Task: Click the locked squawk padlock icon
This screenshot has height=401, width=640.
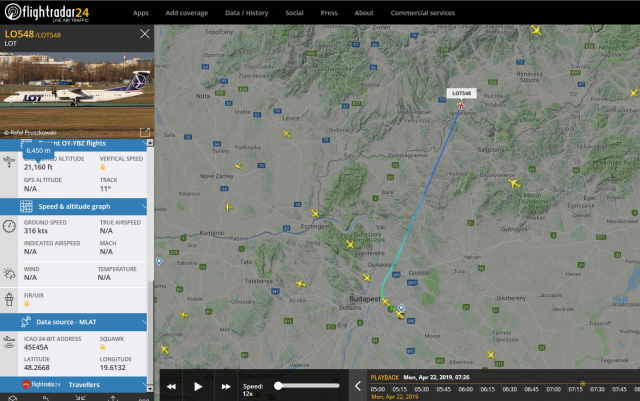Action: pyautogui.click(x=102, y=347)
